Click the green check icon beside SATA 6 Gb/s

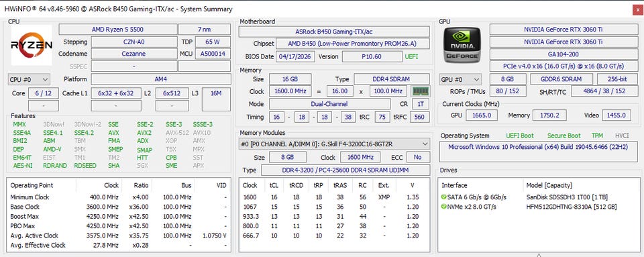(443, 197)
